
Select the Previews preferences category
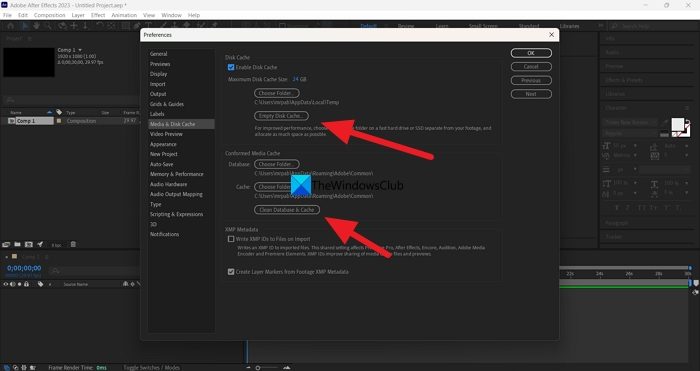point(160,64)
